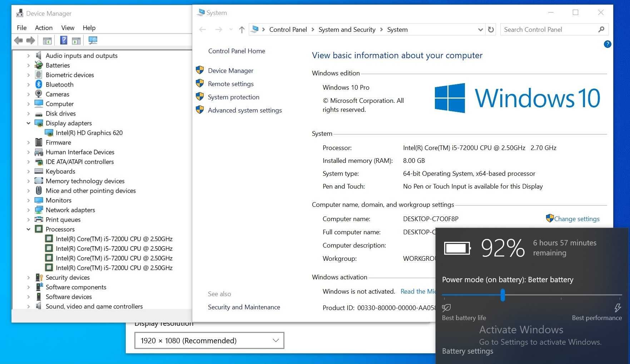
Task: Click the Back arrow in Device Manager toolbar
Action: (19, 41)
